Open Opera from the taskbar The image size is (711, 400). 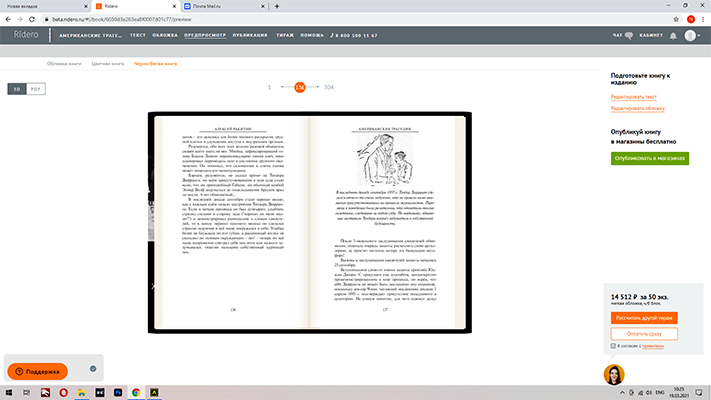pos(63,393)
